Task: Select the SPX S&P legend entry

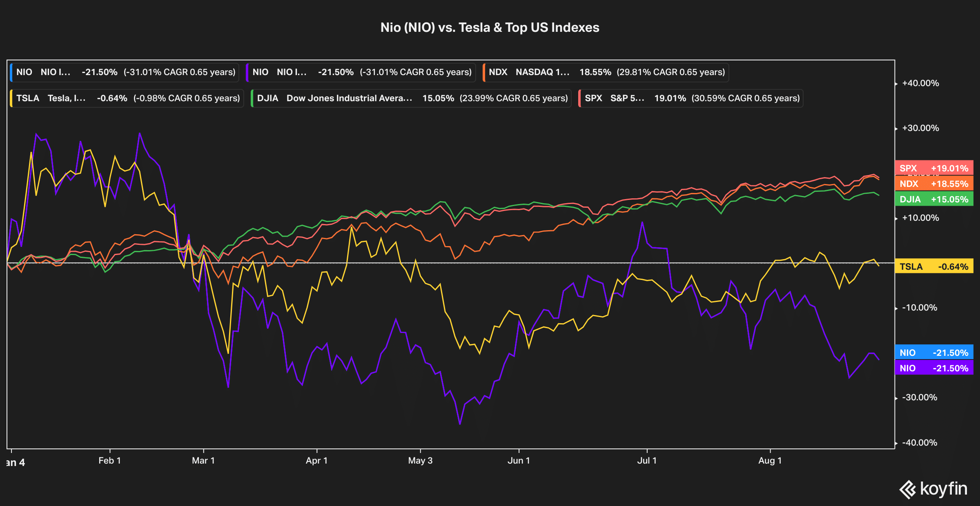Action: click(690, 98)
